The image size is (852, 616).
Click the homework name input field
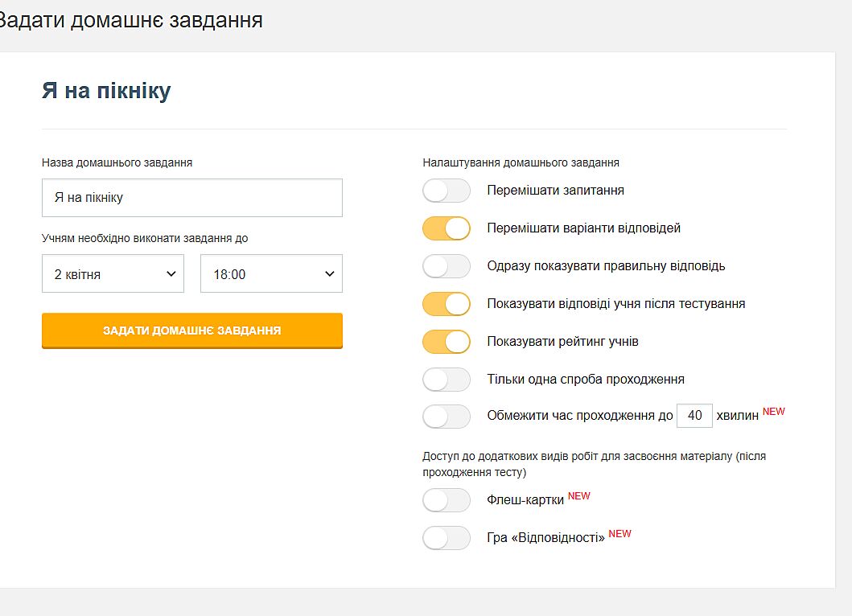tap(192, 198)
